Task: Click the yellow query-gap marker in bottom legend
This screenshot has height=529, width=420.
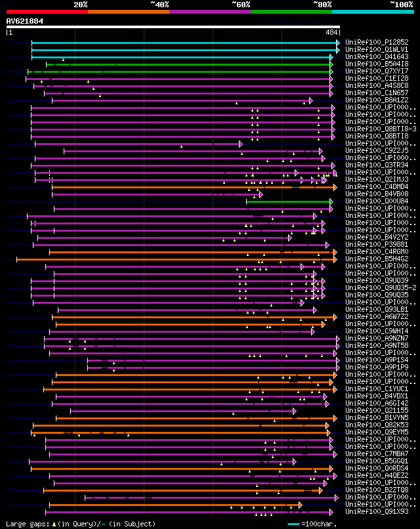Action: pos(54,524)
